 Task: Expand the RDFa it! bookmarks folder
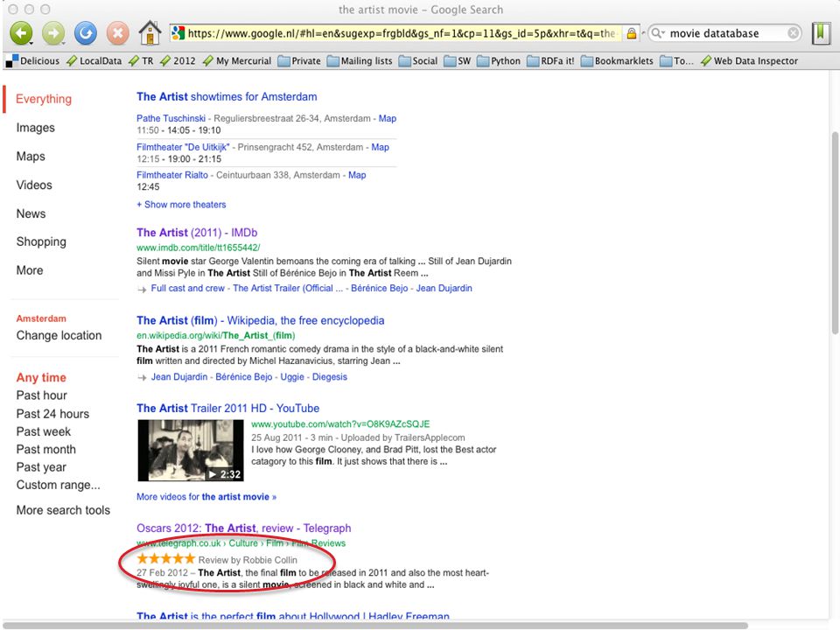pyautogui.click(x=550, y=61)
